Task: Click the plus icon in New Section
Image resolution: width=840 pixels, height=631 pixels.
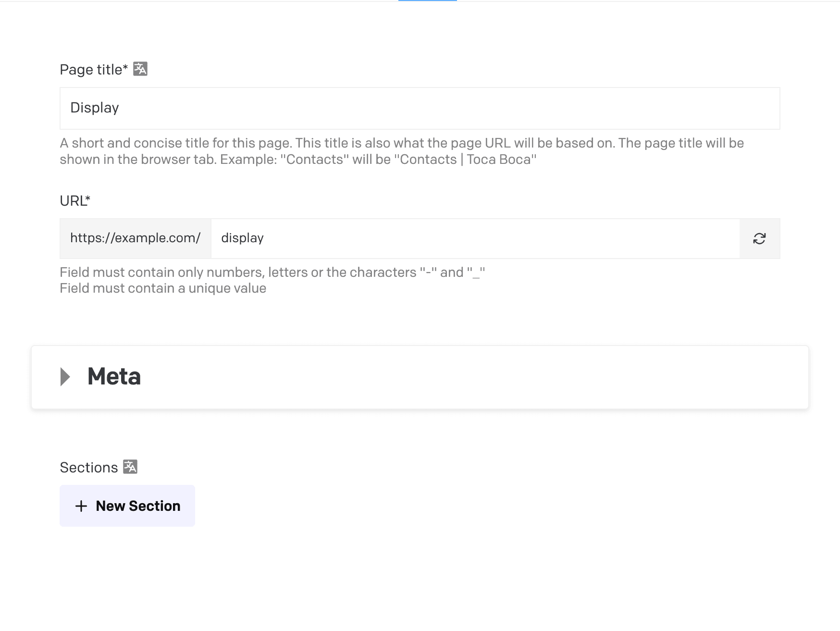Action: [81, 506]
